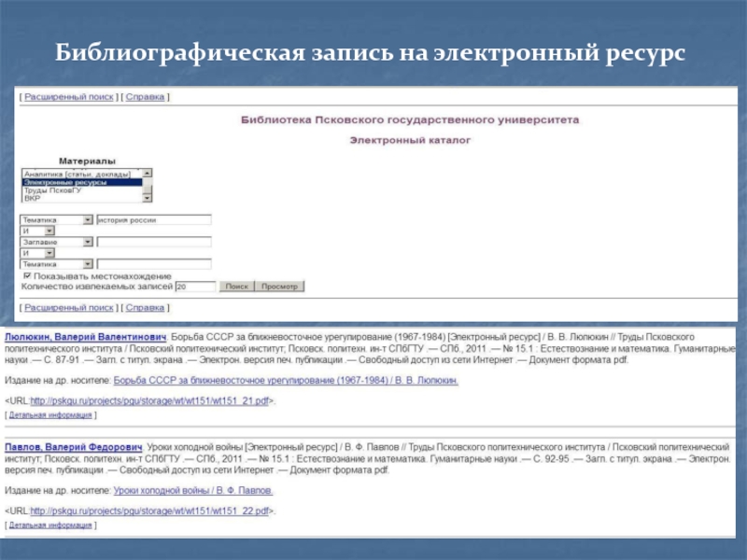The width and height of the screenshot is (747, 560).
Task: Click the Просмотр button
Action: [279, 287]
